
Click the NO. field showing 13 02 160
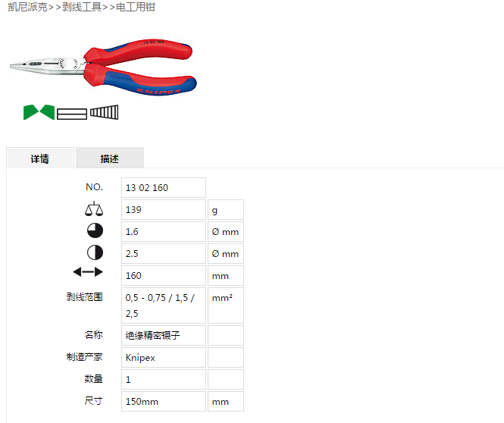(164, 187)
